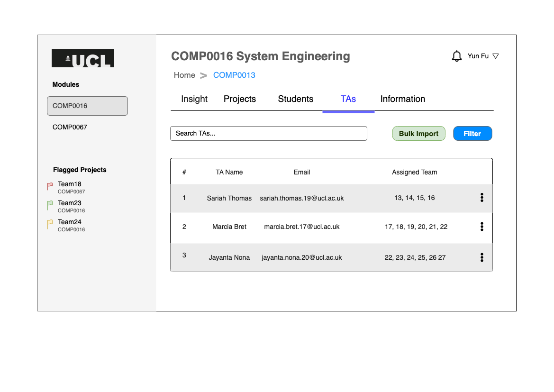Click the Email column header

pos(302,172)
